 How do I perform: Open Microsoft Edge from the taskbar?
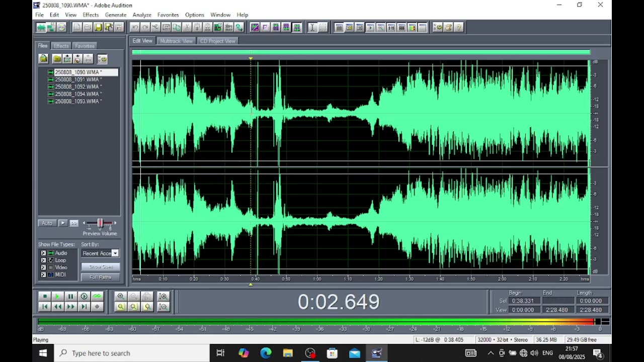[266, 353]
